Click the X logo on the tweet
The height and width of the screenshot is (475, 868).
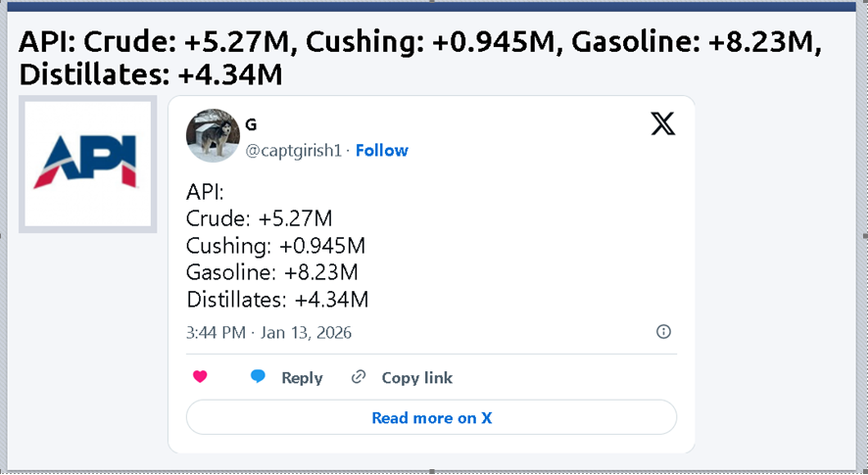663,124
